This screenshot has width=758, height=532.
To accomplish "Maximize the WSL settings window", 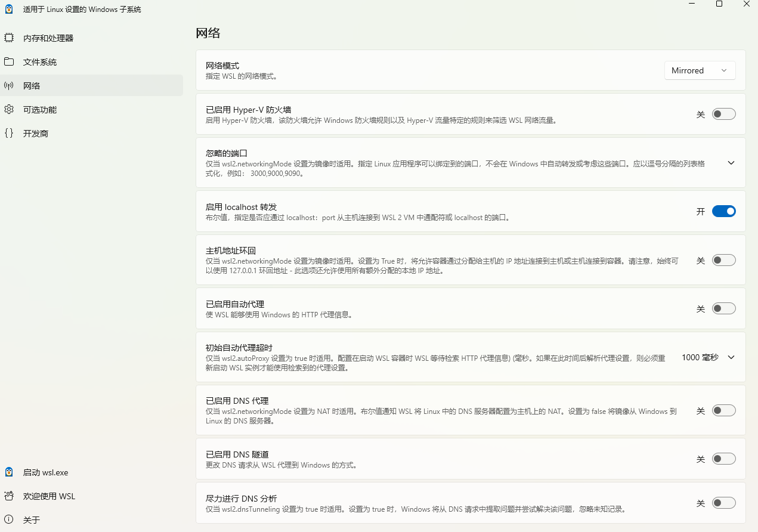I will coord(719,4).
